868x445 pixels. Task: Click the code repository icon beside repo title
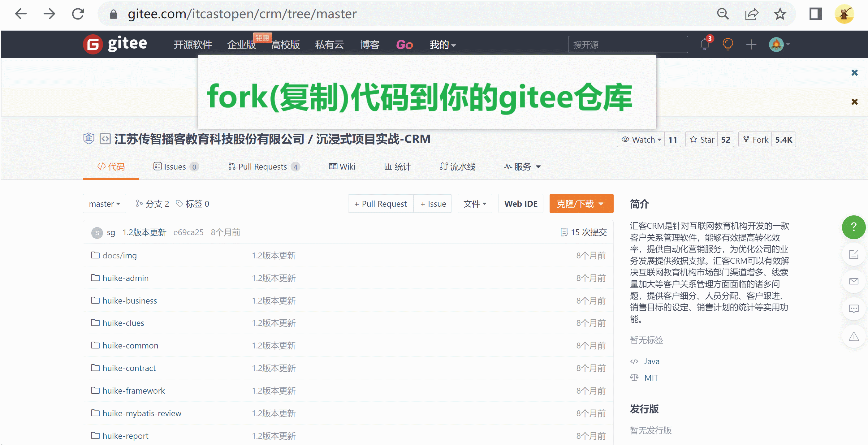(105, 138)
